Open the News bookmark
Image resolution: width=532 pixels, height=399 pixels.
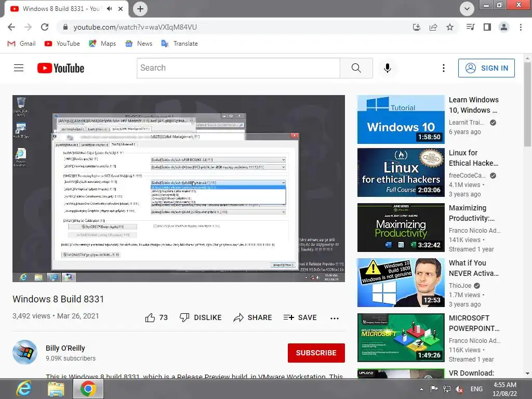(x=139, y=44)
